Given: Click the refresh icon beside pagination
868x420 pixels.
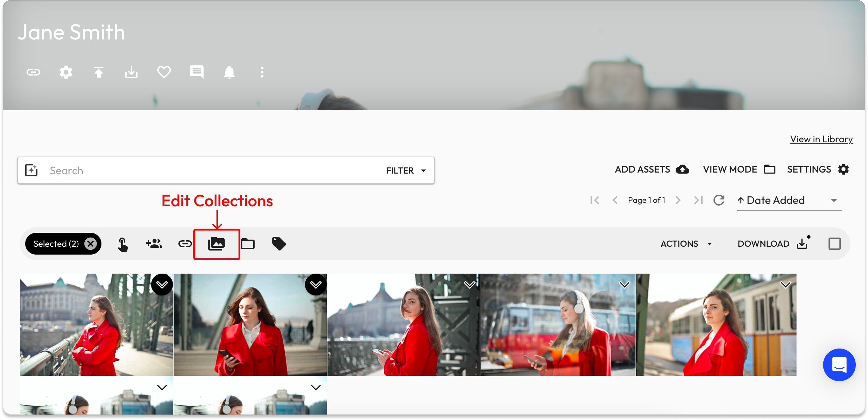Looking at the screenshot, I should (719, 200).
